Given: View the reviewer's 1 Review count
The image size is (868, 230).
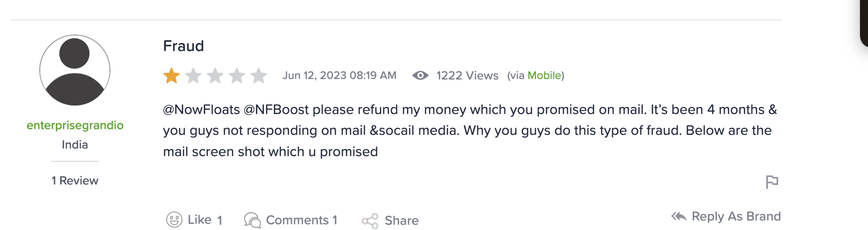Looking at the screenshot, I should coord(75,181).
